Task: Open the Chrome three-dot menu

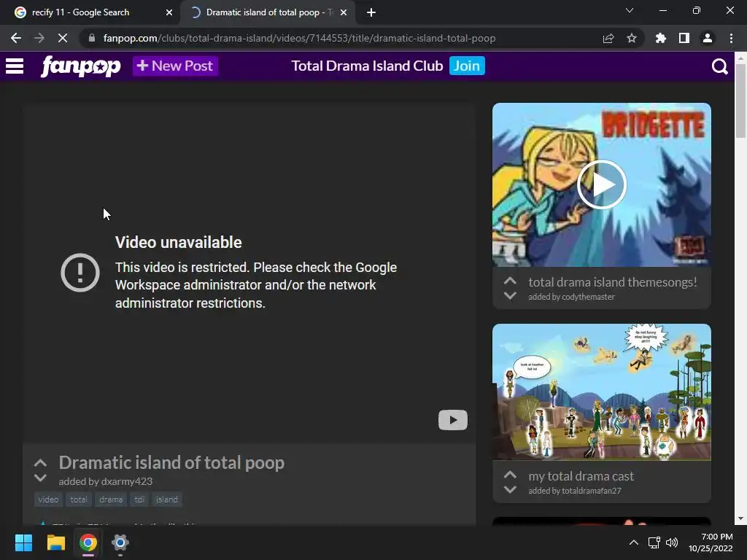Action: 731,38
